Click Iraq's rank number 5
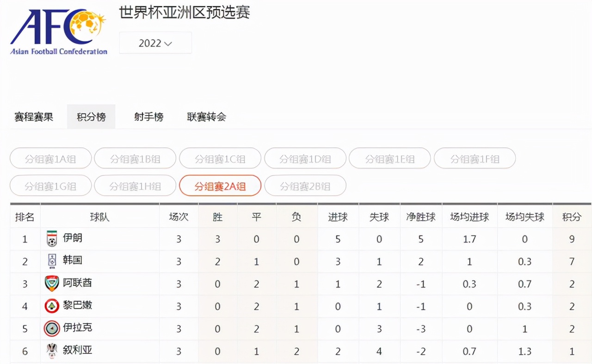Image resolution: width=592 pixels, height=364 pixels. point(25,329)
